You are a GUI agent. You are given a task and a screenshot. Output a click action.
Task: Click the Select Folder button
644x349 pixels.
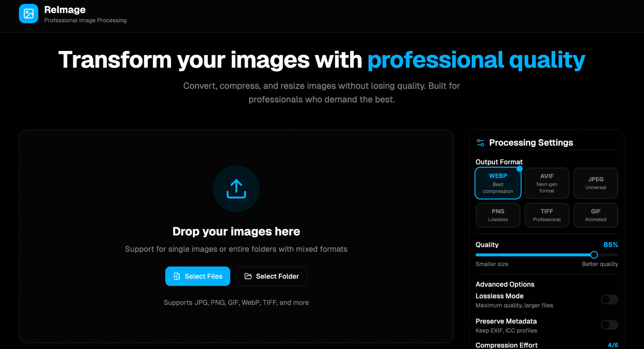(x=272, y=276)
